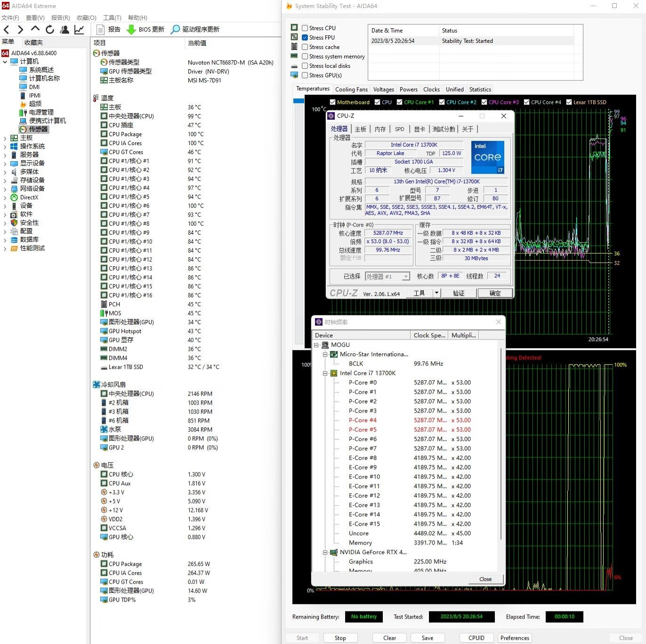The image size is (646, 644).
Task: Save the stability test results
Action: pyautogui.click(x=428, y=638)
